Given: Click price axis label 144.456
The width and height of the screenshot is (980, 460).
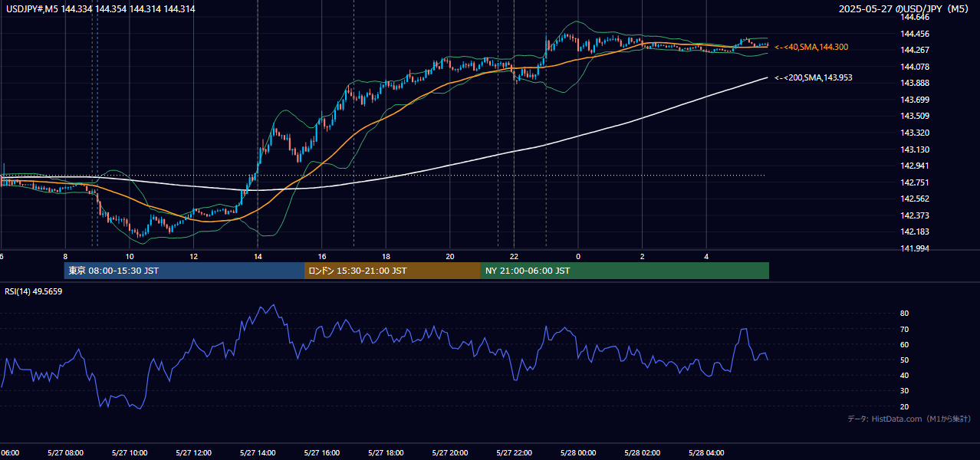Looking at the screenshot, I should pyautogui.click(x=915, y=34).
